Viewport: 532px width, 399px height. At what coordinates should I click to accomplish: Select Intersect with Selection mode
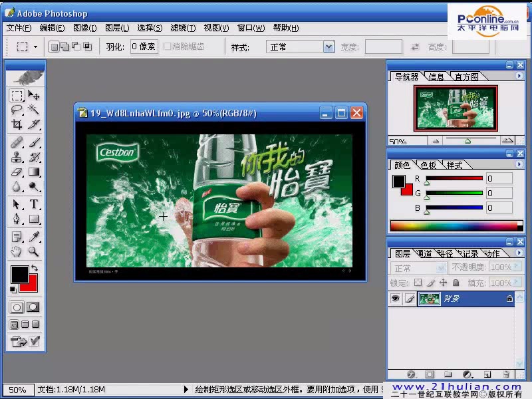point(88,47)
